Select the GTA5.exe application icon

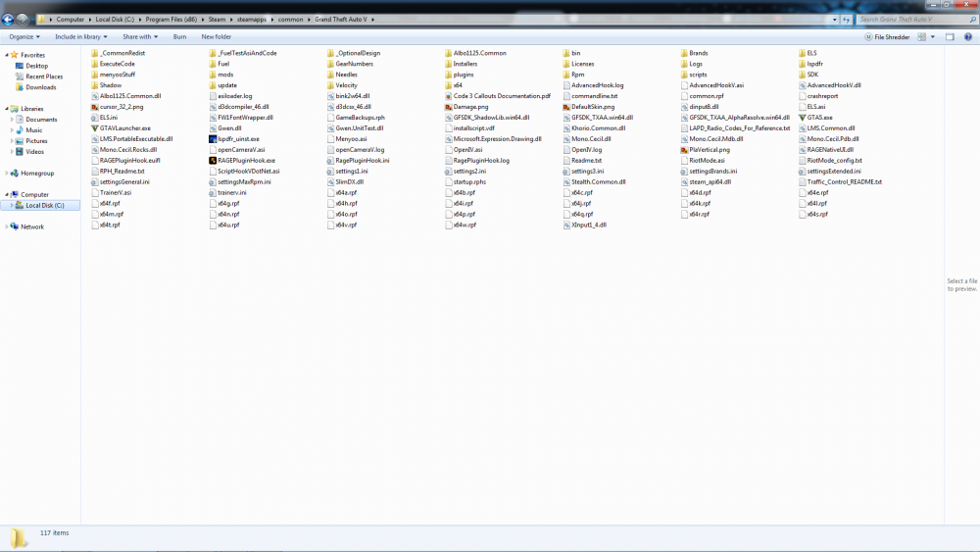click(803, 118)
